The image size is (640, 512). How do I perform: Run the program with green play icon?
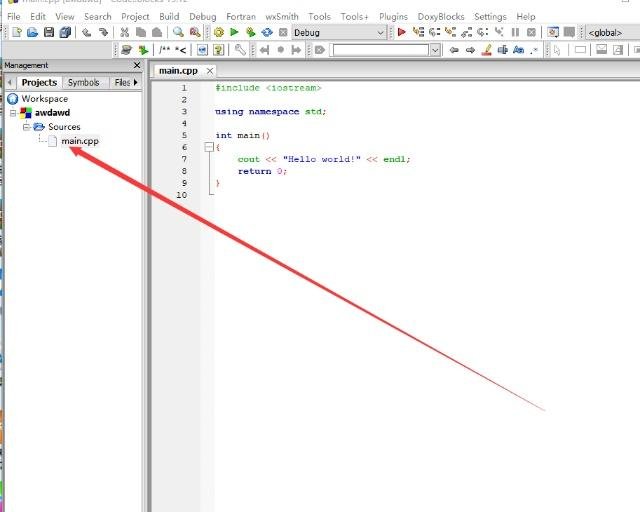pos(235,33)
